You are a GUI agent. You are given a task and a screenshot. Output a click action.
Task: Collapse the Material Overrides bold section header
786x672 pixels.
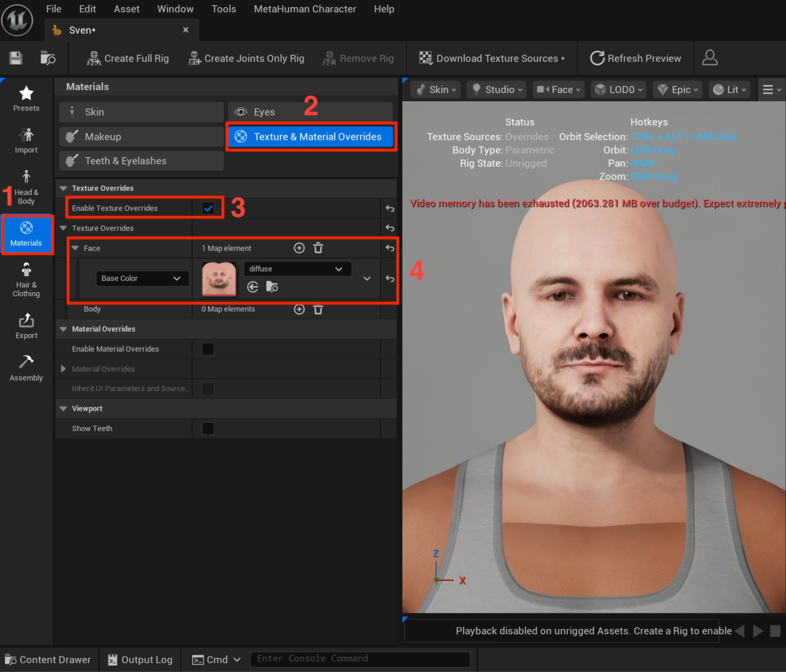(63, 329)
